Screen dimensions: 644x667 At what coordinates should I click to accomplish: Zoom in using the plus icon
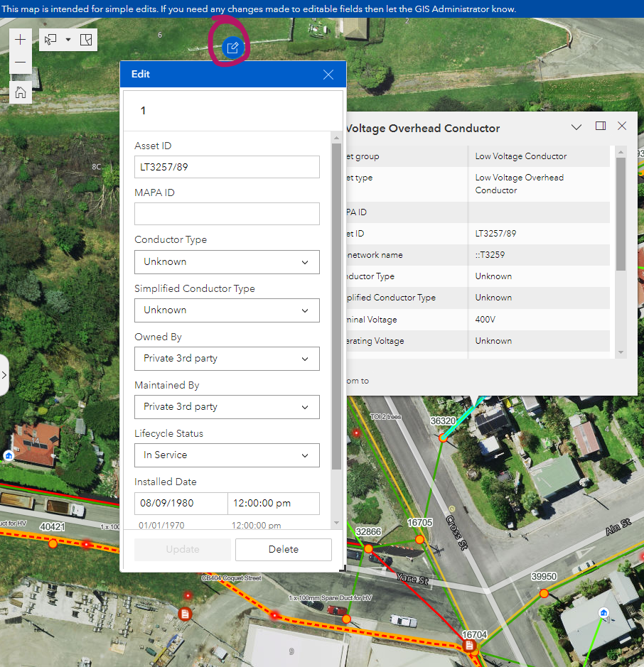click(20, 39)
